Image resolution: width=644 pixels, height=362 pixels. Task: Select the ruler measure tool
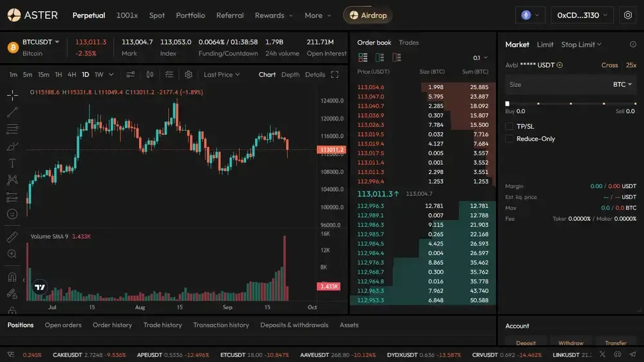[12, 237]
